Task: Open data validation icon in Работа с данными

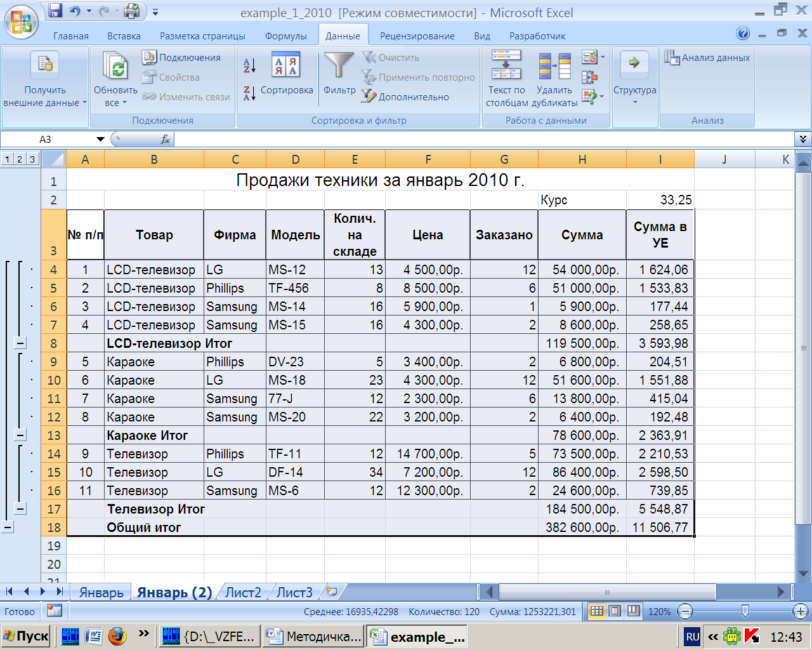Action: (590, 58)
